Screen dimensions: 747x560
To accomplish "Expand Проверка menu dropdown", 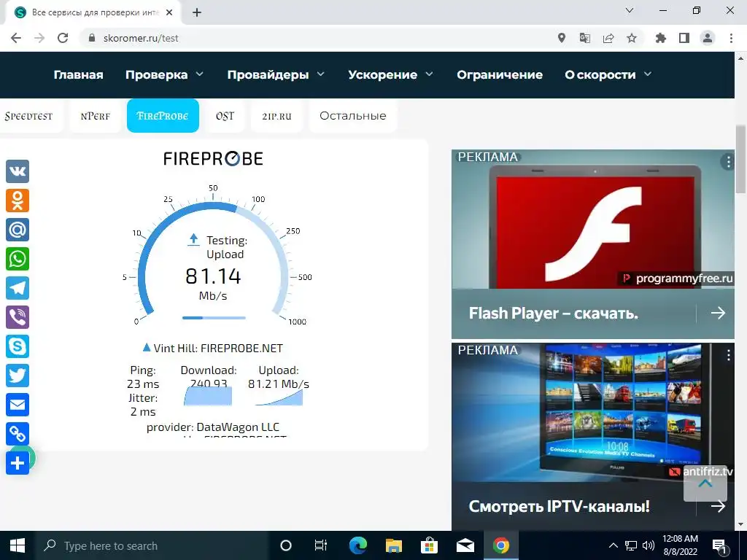I will coord(200,74).
